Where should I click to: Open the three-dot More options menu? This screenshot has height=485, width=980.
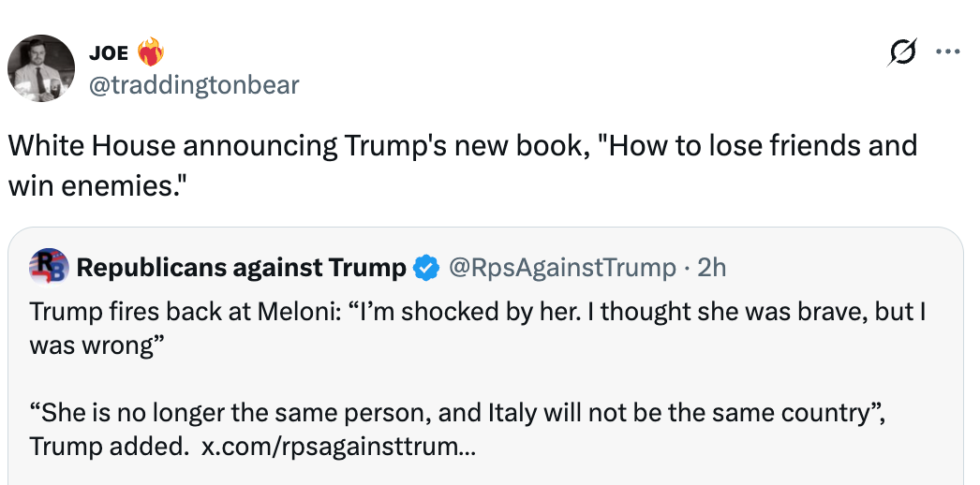coord(948,53)
